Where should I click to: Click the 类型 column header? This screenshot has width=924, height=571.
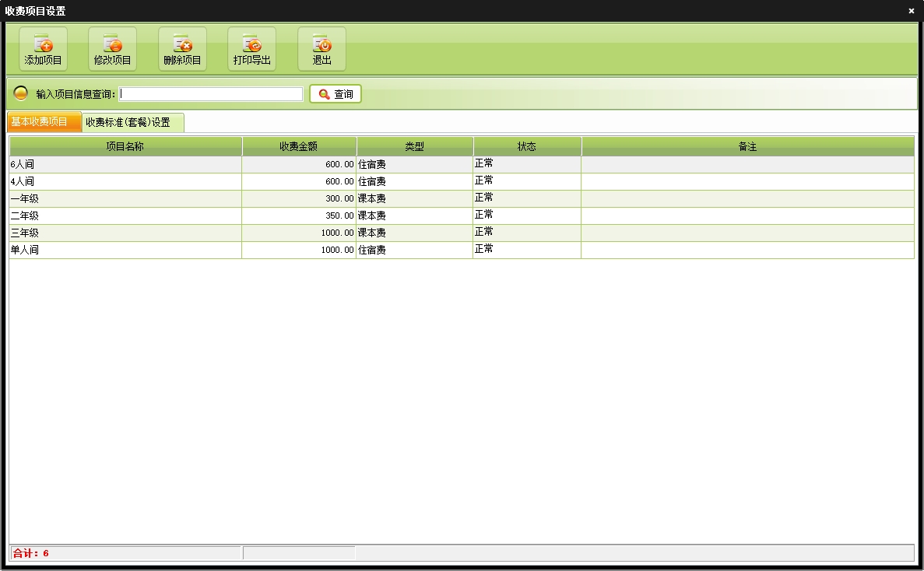(x=414, y=146)
